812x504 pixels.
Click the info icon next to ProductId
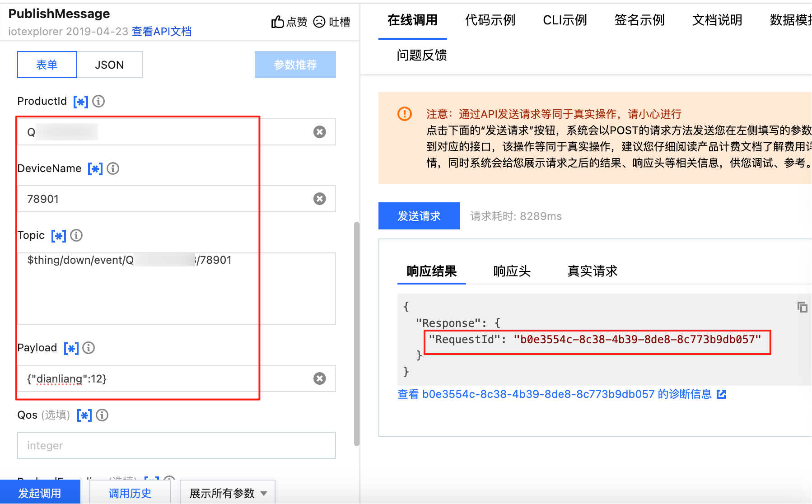click(x=98, y=101)
